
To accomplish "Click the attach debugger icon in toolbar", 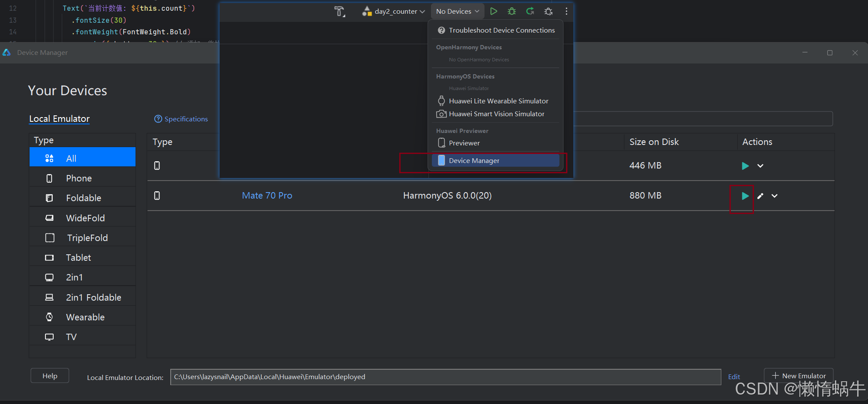I will [x=548, y=11].
